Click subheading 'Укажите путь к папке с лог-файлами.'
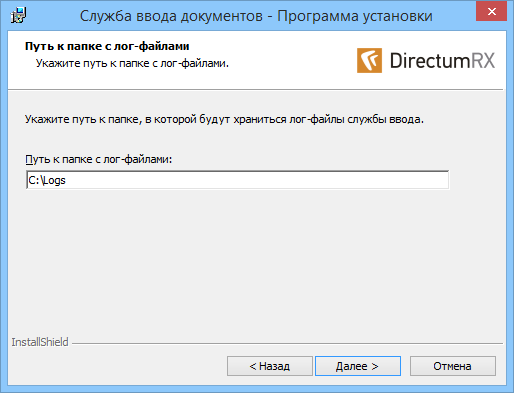 [x=132, y=63]
